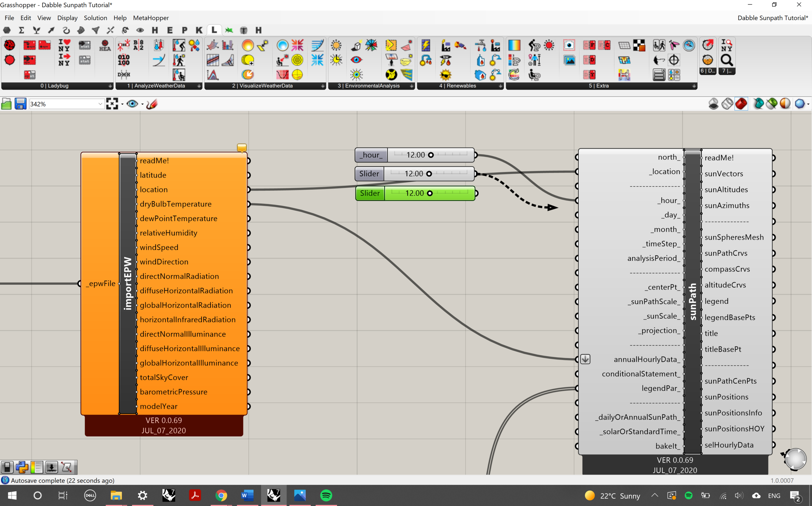Screen dimensions: 812x506
Task: Open the MetaHopper menu
Action: pyautogui.click(x=151, y=18)
